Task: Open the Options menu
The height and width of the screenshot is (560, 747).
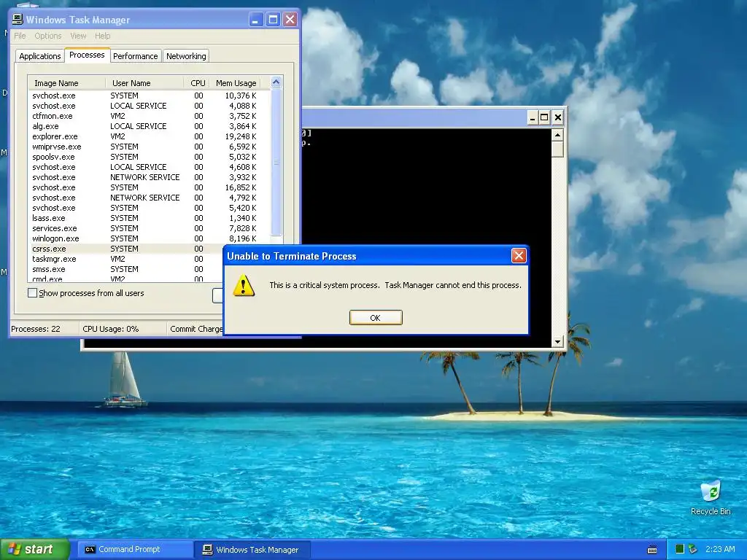Action: pos(47,36)
